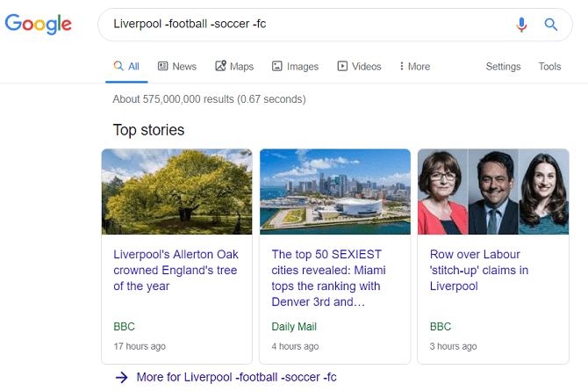Open the Labour politicians photo thumbnail

pyautogui.click(x=493, y=192)
